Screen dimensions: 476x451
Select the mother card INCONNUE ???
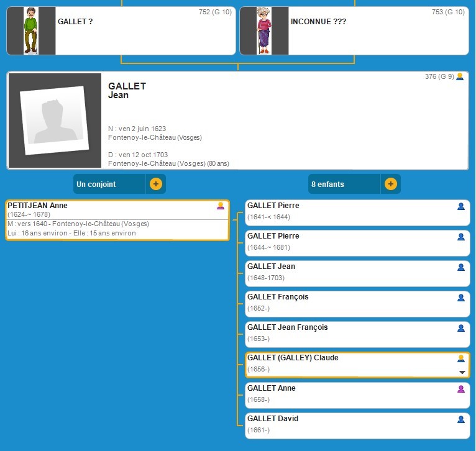click(x=377, y=31)
